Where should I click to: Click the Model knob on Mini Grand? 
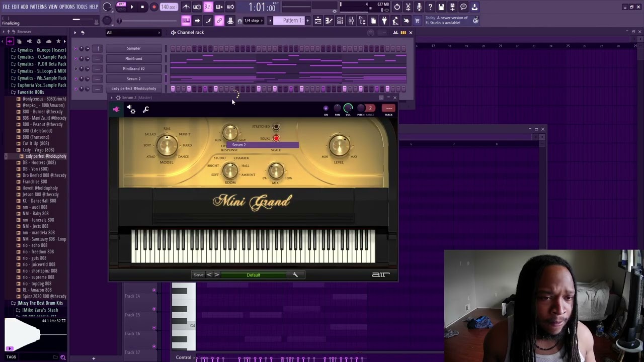tap(167, 146)
